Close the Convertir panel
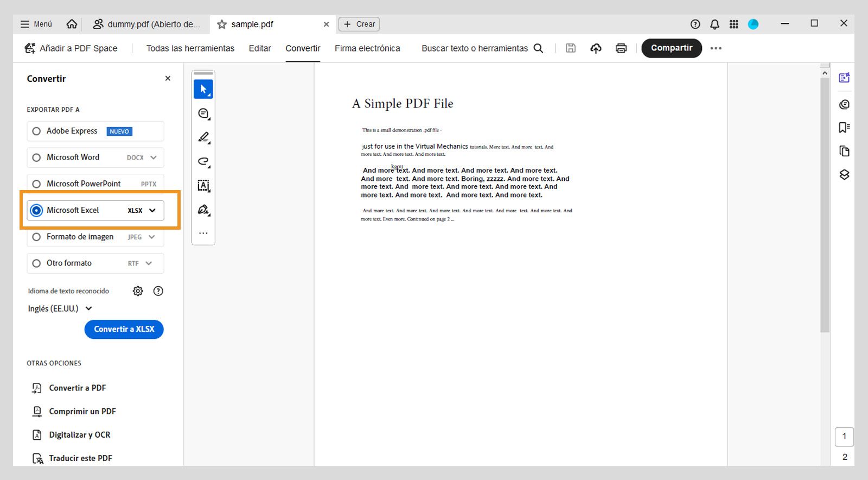This screenshot has height=480, width=868. coord(168,79)
